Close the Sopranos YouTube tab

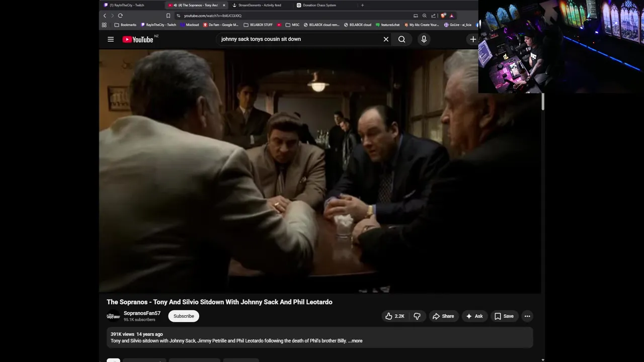pyautogui.click(x=224, y=5)
